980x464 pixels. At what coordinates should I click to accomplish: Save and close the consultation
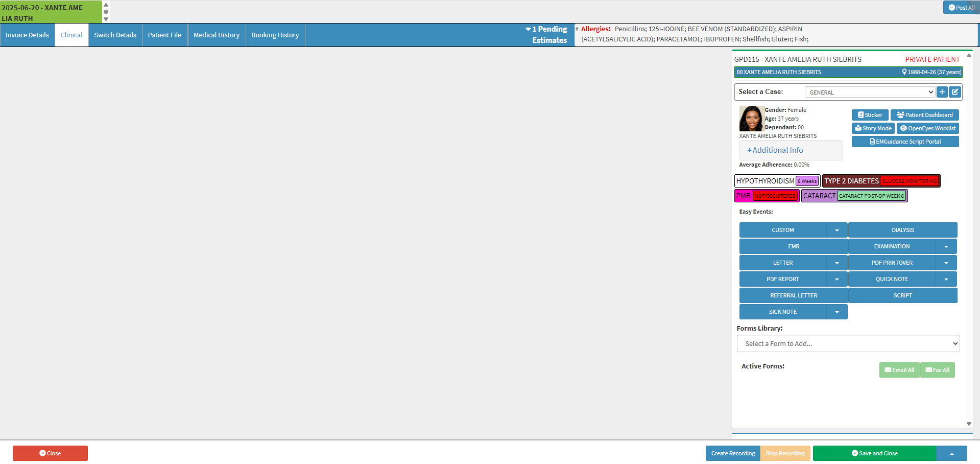875,453
